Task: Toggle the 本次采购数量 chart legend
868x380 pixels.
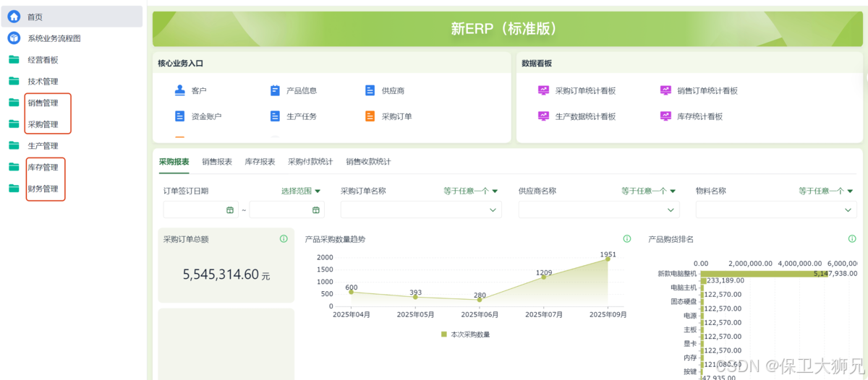Action: pyautogui.click(x=466, y=334)
